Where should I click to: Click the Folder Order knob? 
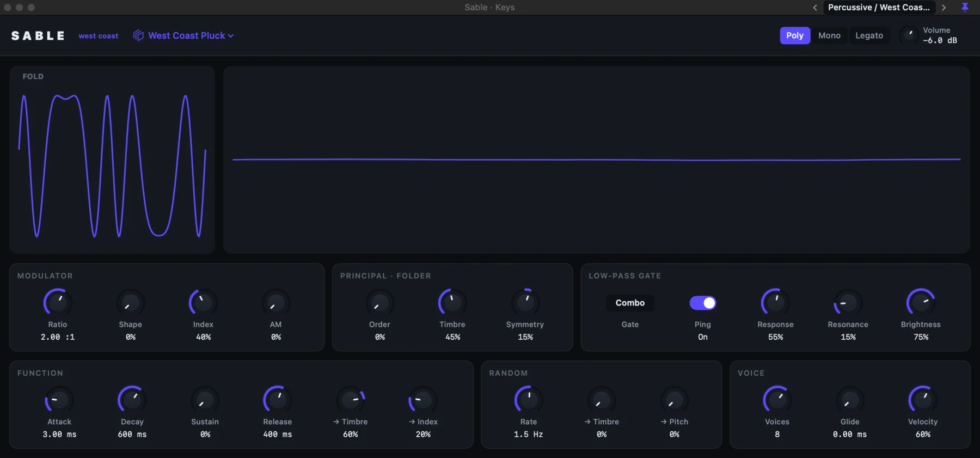[x=380, y=302]
